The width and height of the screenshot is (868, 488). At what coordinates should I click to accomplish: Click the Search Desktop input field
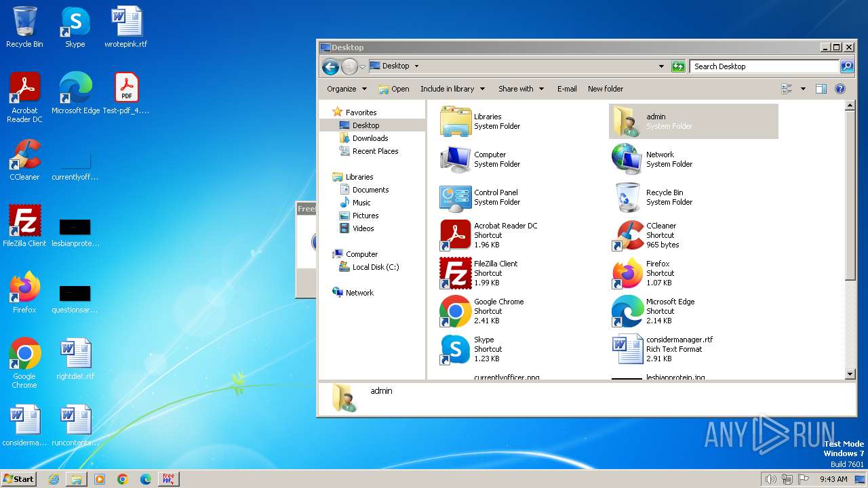764,66
